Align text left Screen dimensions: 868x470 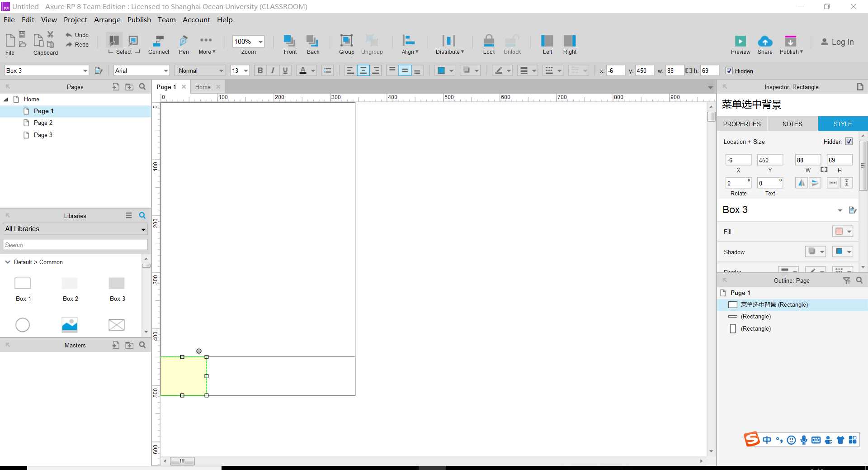click(350, 71)
